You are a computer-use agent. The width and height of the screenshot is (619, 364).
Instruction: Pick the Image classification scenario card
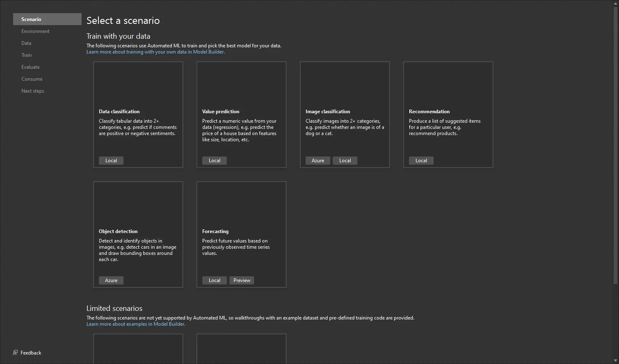(x=345, y=114)
